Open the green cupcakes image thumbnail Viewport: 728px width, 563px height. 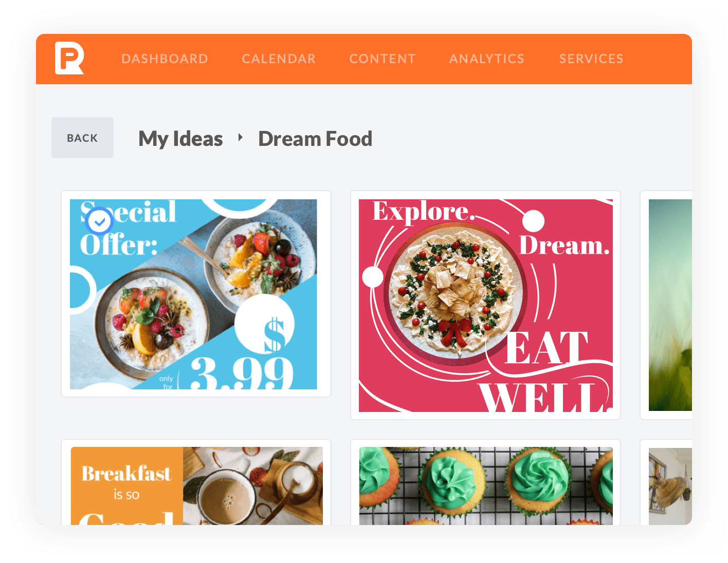[x=486, y=486]
